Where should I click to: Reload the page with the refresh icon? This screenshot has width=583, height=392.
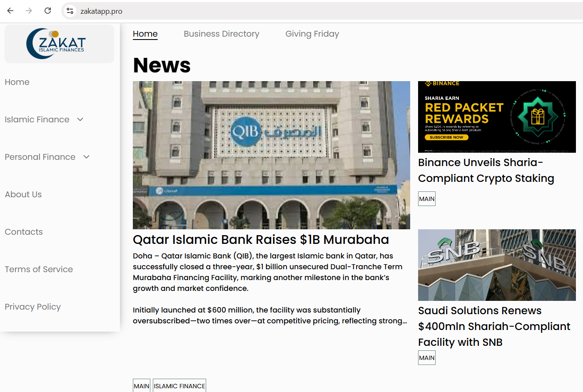click(x=48, y=11)
